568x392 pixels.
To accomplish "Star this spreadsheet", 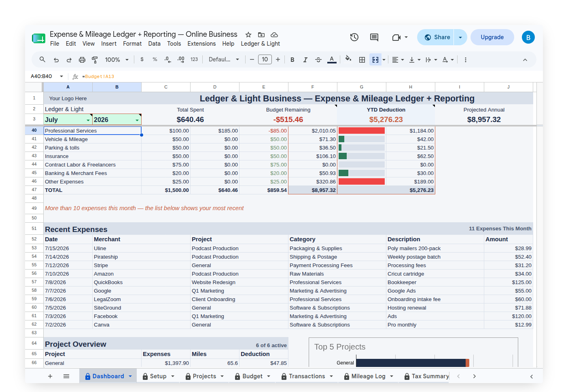I will tap(248, 35).
